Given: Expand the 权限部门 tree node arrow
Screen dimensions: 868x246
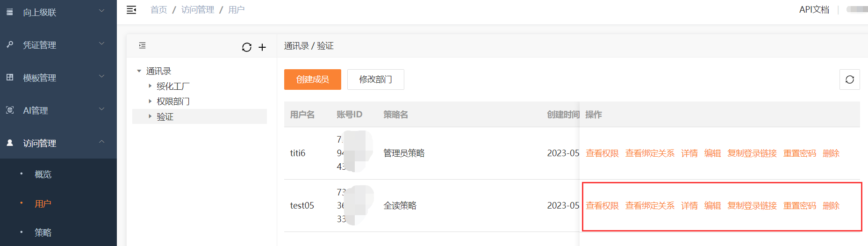Looking at the screenshot, I should (x=150, y=101).
